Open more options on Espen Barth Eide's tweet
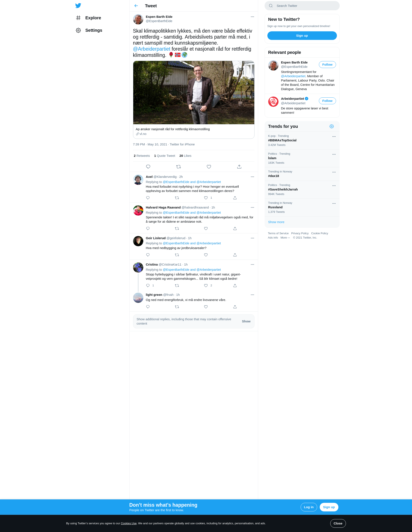 pos(252,17)
